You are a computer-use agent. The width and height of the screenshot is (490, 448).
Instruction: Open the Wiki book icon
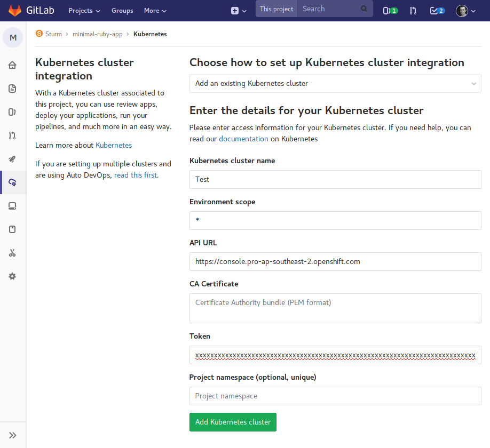pyautogui.click(x=12, y=229)
